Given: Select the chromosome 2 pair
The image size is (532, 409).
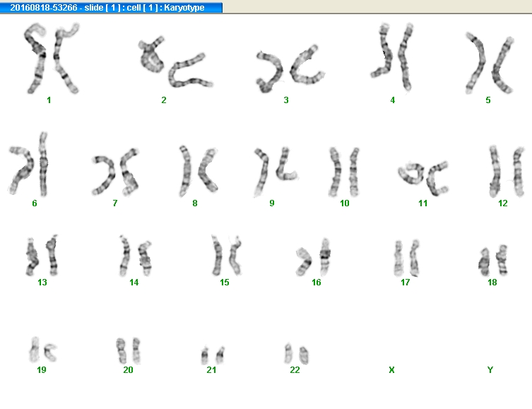Looking at the screenshot, I should tap(176, 61).
